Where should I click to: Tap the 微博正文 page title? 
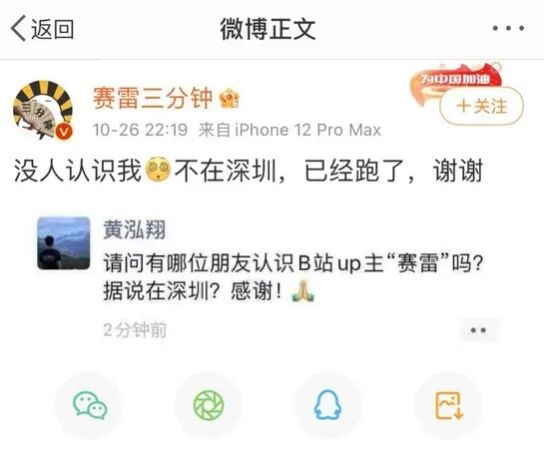pyautogui.click(x=268, y=29)
